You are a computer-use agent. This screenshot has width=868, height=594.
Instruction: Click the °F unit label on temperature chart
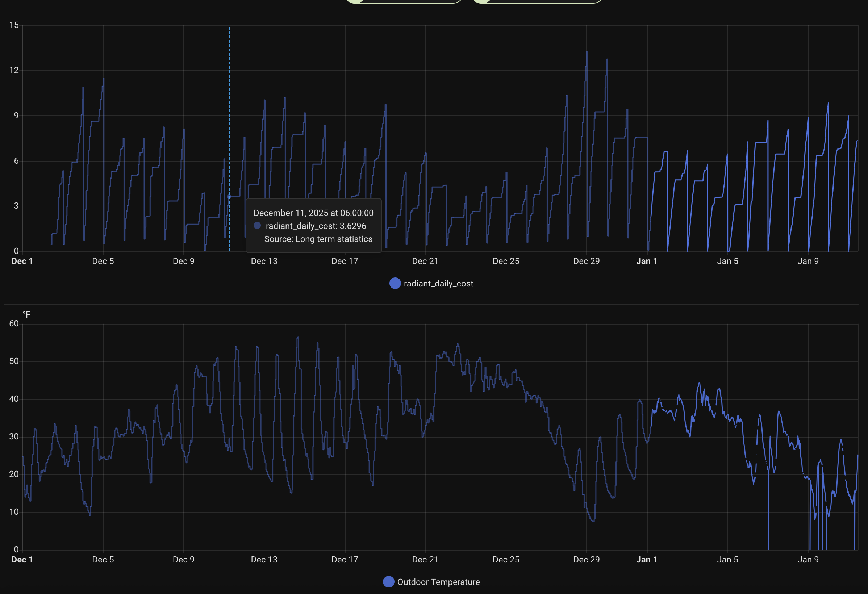tap(26, 314)
